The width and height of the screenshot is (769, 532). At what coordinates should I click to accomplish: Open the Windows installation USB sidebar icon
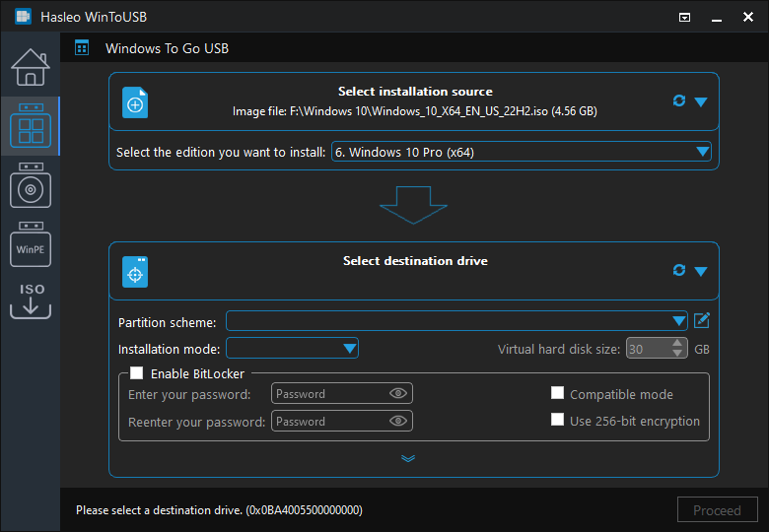coord(30,185)
